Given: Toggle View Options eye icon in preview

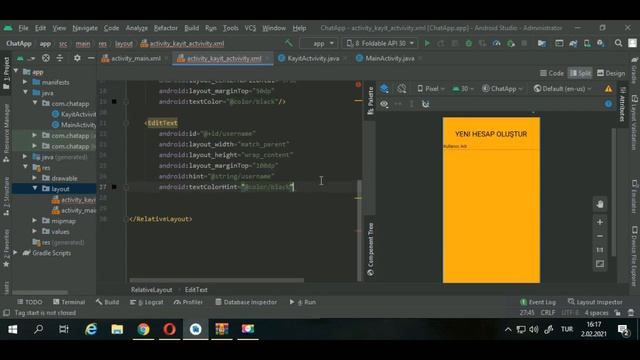Looking at the screenshot, I should (x=384, y=104).
